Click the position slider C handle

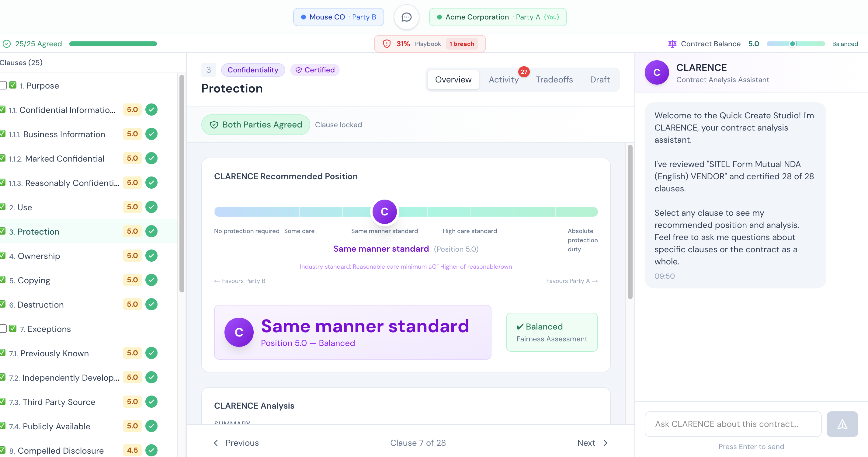click(x=384, y=212)
